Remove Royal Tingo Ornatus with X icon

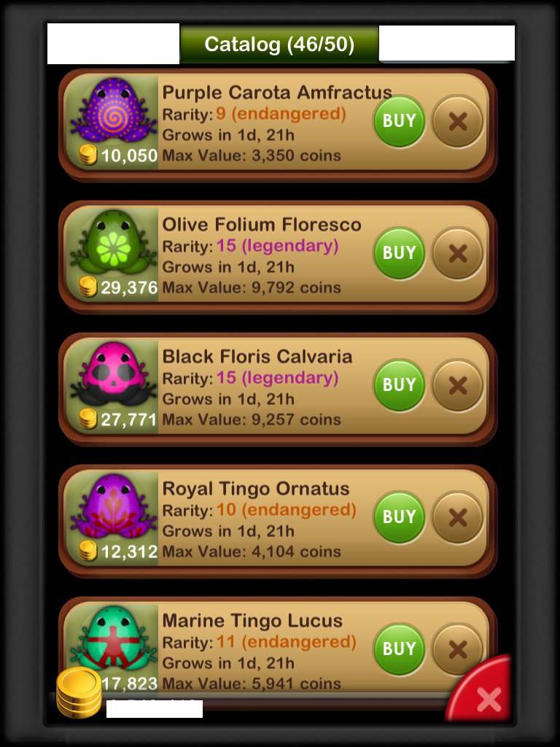click(x=458, y=517)
